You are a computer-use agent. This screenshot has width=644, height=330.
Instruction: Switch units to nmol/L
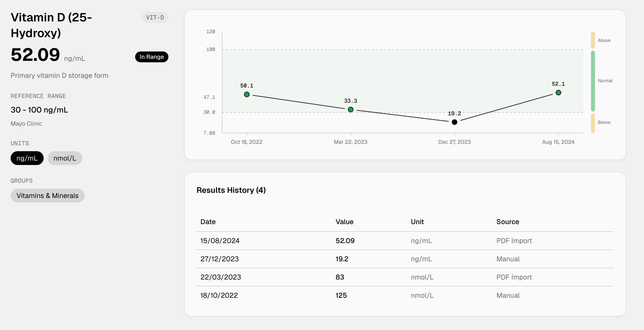click(65, 158)
